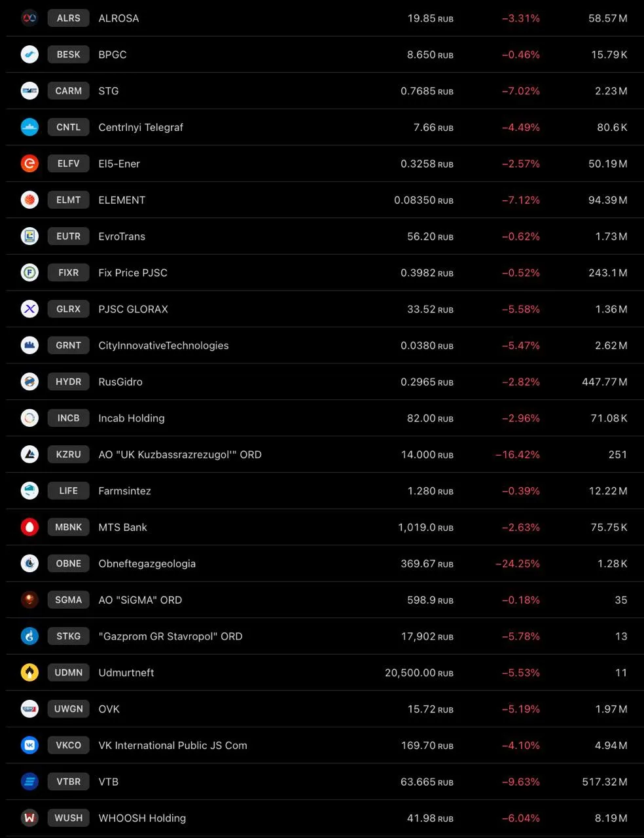Click the WHOOSH Holding W logo

click(29, 818)
